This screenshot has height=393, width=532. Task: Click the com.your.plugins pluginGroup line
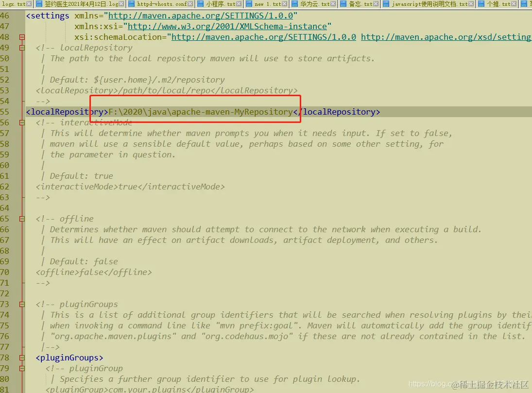tap(150, 389)
